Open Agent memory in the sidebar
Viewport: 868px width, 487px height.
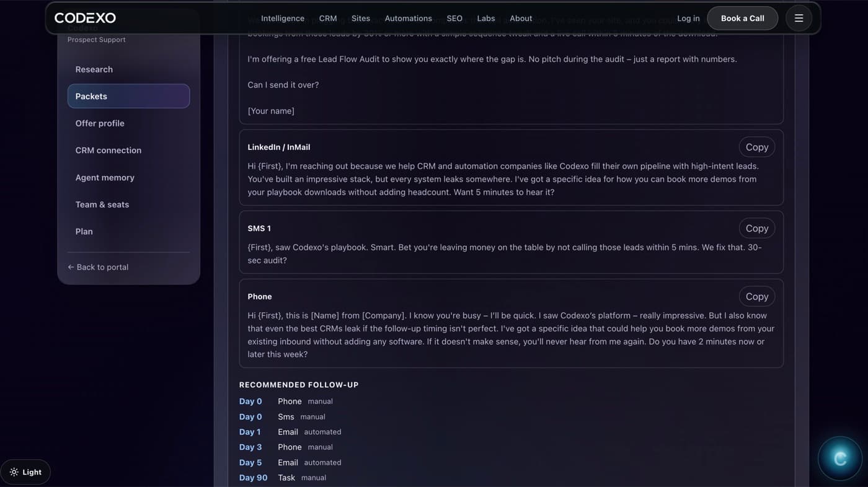[128, 177]
